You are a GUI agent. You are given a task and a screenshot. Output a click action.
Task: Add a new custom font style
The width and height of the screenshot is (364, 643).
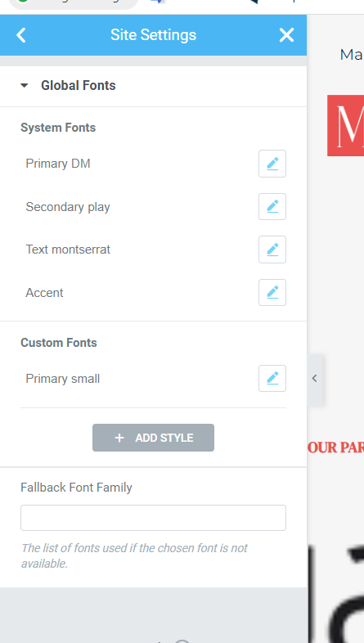(153, 438)
